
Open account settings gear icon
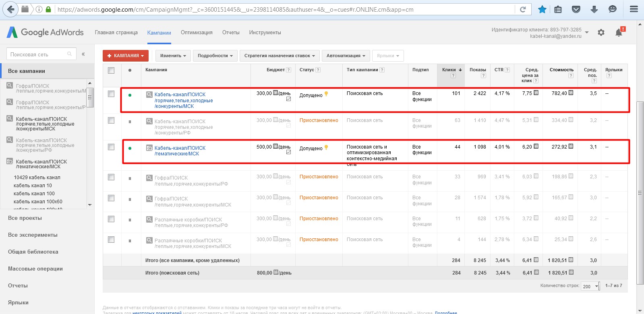pos(601,33)
